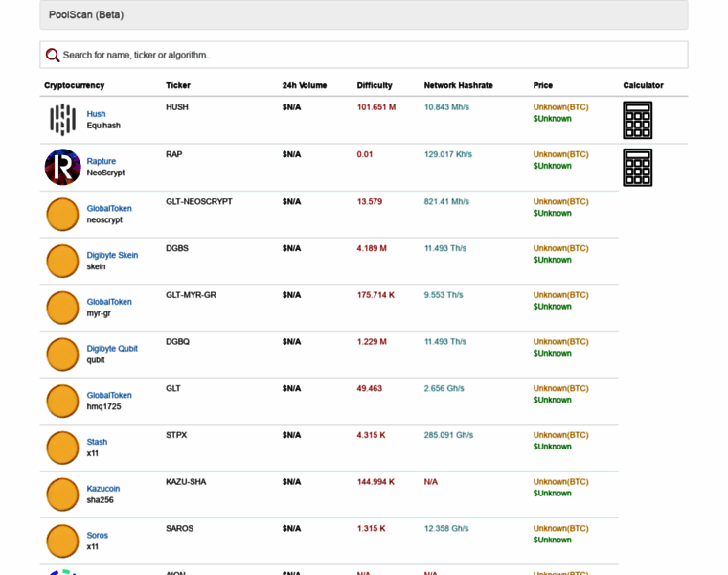The height and width of the screenshot is (575, 728).
Task: Click the Price column header
Action: click(543, 85)
